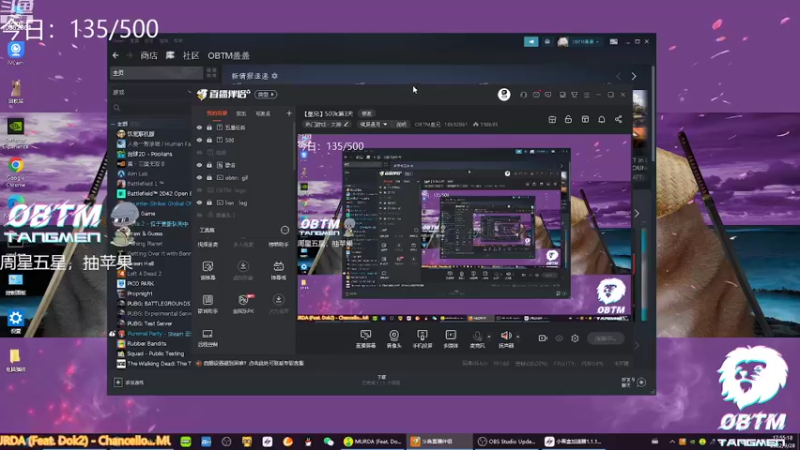Click the streamer avatar in companion title bar
The width and height of the screenshot is (800, 450).
click(504, 94)
